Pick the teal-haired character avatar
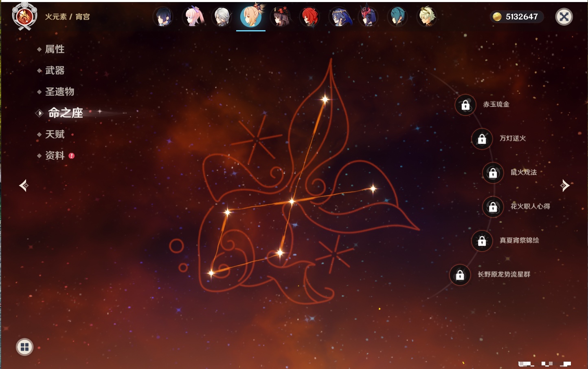The height and width of the screenshot is (369, 588). click(x=397, y=17)
